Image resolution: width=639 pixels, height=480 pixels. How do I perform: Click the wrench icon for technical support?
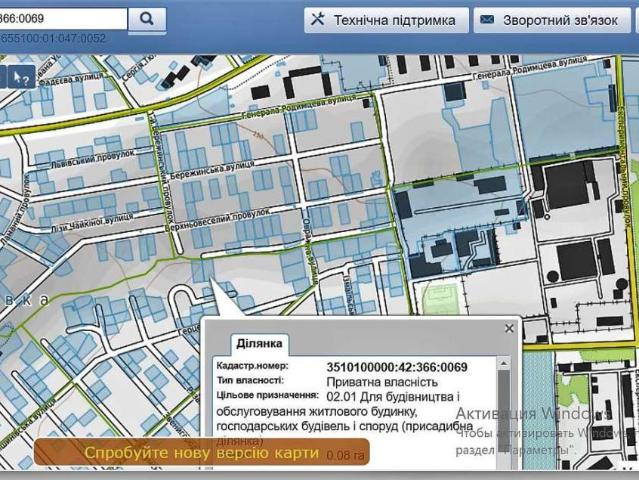pos(318,20)
